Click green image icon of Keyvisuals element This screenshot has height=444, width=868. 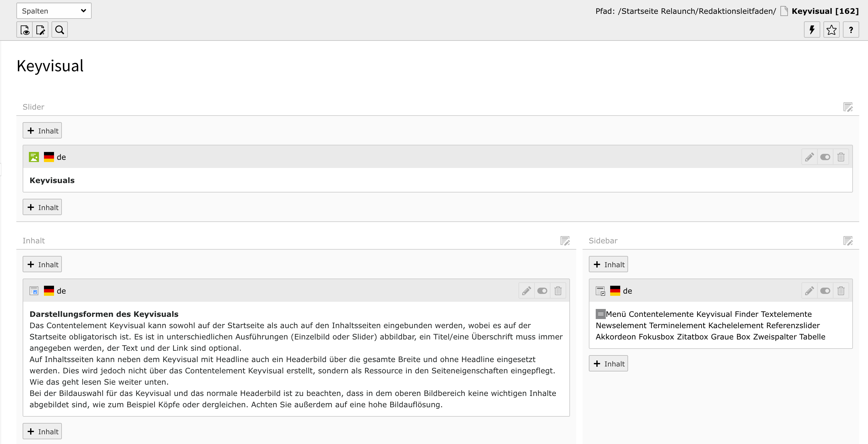34,157
